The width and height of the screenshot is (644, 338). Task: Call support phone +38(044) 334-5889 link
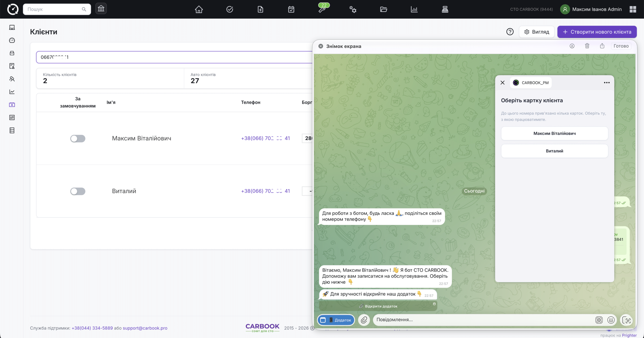(x=92, y=328)
